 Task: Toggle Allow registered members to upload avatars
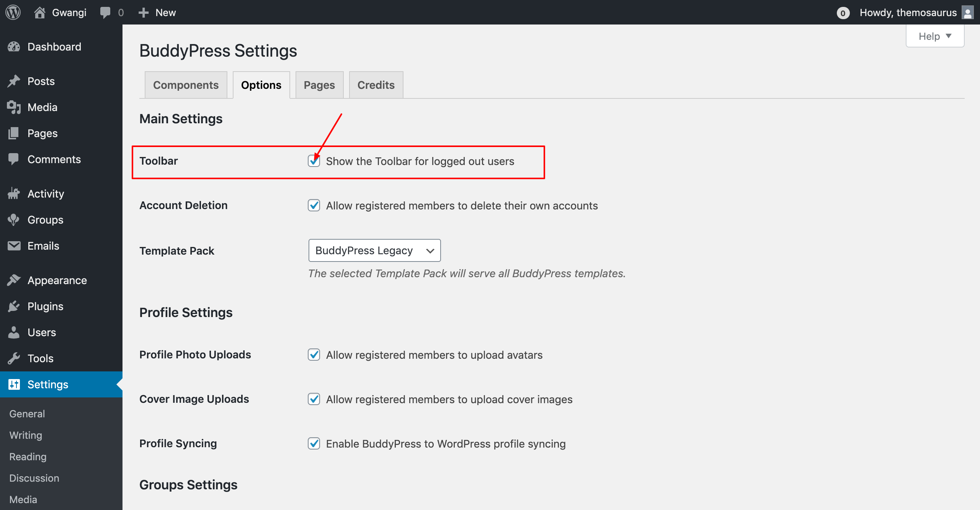point(314,355)
